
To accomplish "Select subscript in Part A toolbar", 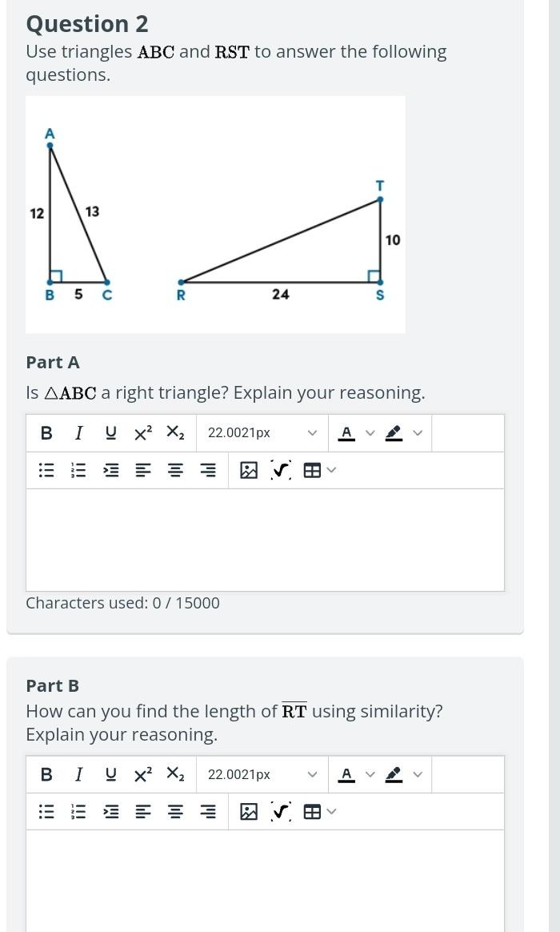I will pyautogui.click(x=174, y=432).
